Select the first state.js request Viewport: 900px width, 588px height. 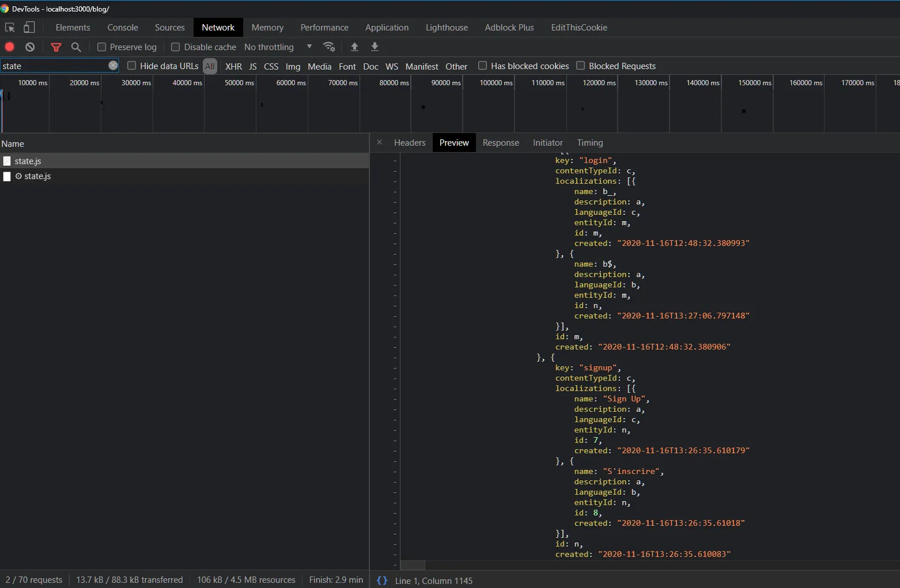[28, 161]
